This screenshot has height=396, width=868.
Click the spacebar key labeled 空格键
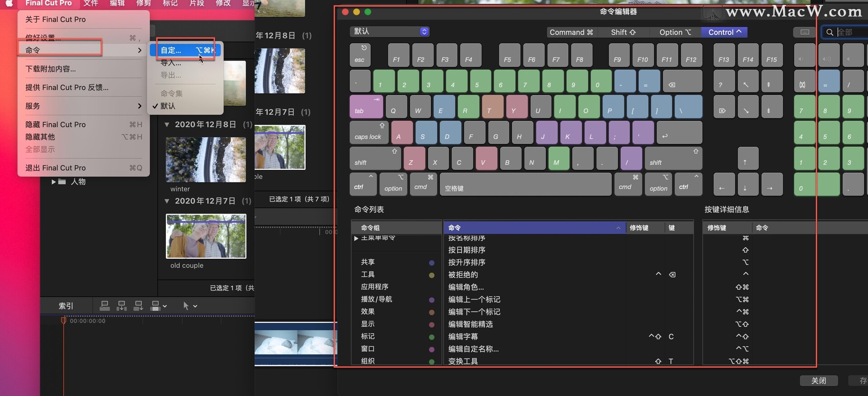point(525,184)
